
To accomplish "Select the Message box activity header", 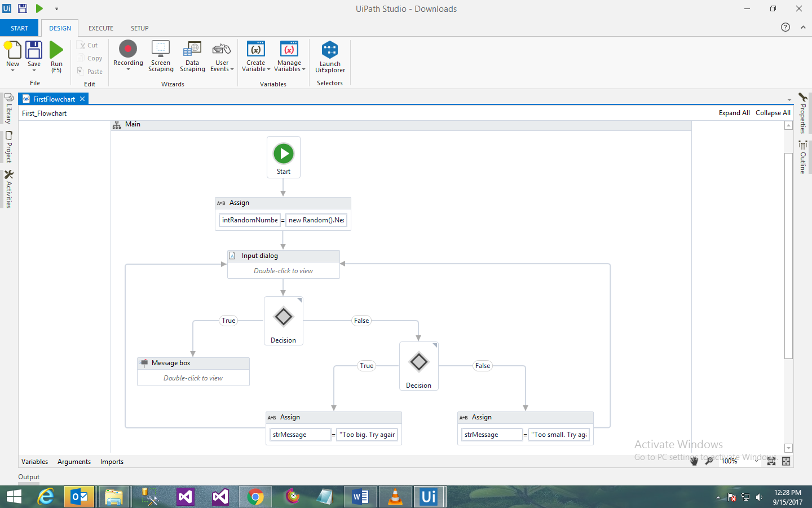I will [193, 363].
